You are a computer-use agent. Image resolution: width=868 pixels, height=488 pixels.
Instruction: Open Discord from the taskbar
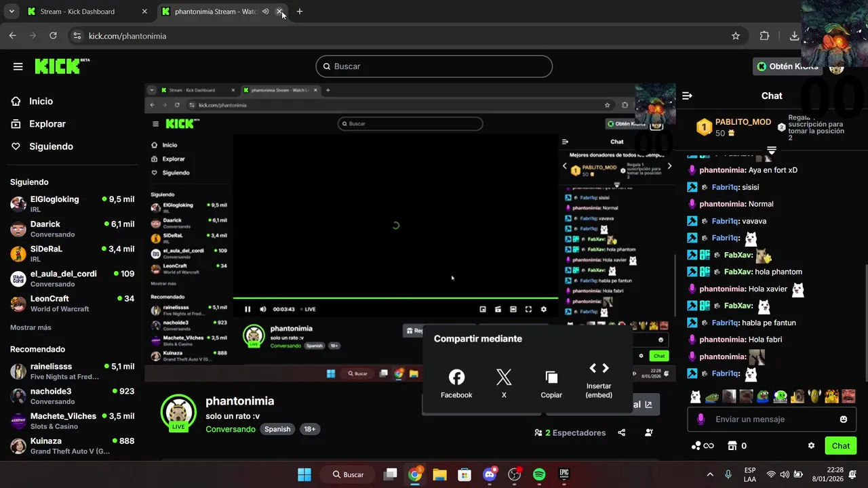[490, 474]
